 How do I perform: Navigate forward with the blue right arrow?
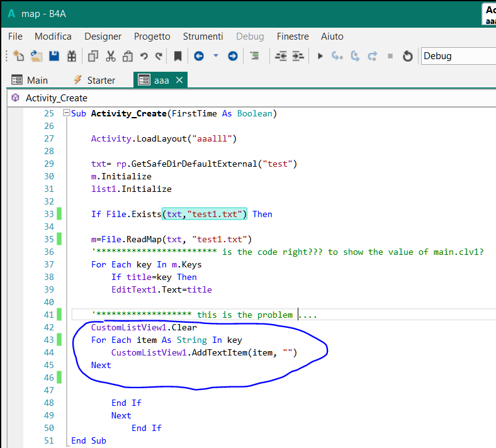tap(232, 56)
